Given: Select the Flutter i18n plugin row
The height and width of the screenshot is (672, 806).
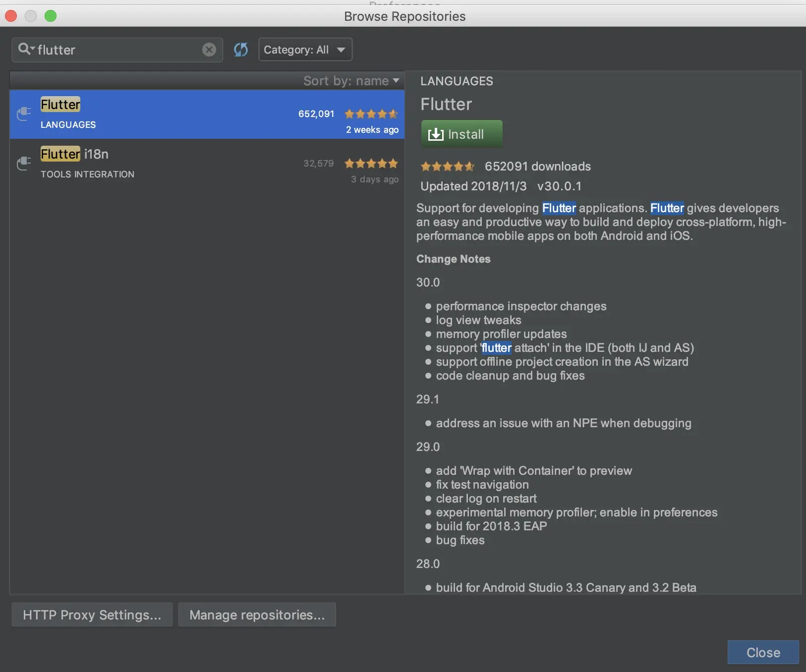Looking at the screenshot, I should coord(198,164).
